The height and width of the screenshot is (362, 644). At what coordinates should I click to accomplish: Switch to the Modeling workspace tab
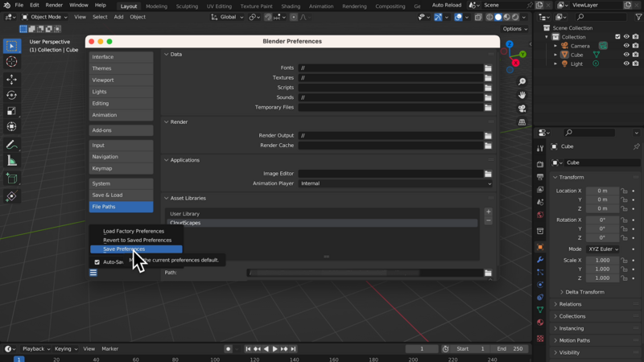click(x=156, y=6)
